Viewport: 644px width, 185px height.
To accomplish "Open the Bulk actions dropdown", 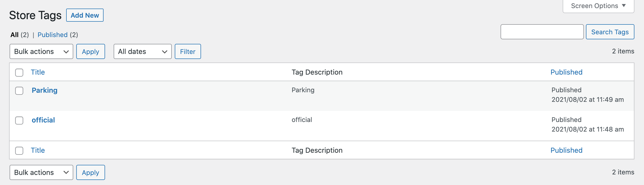I will coord(41,51).
